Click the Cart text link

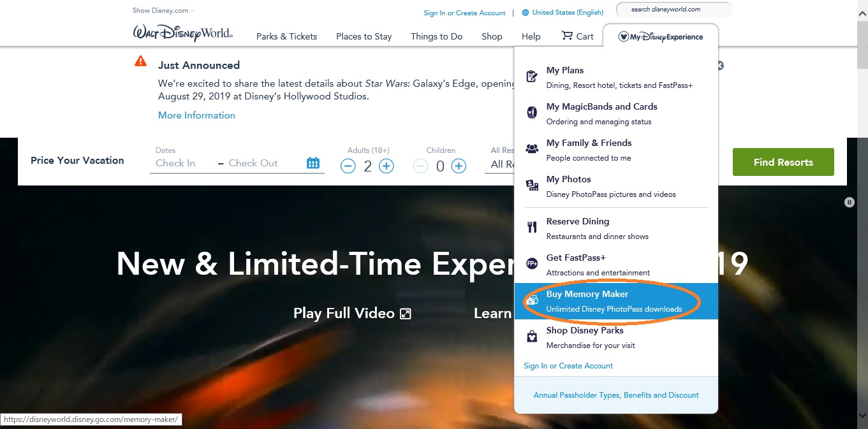[x=585, y=36]
